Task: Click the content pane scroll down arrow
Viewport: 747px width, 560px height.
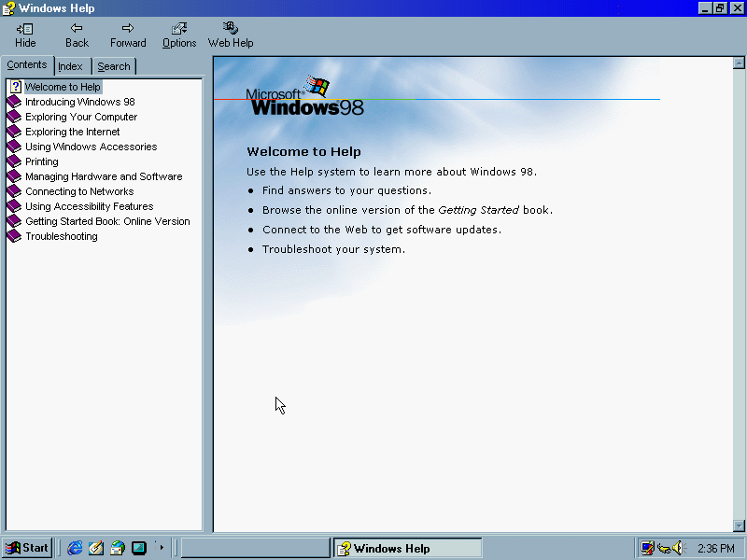Action: pos(740,525)
